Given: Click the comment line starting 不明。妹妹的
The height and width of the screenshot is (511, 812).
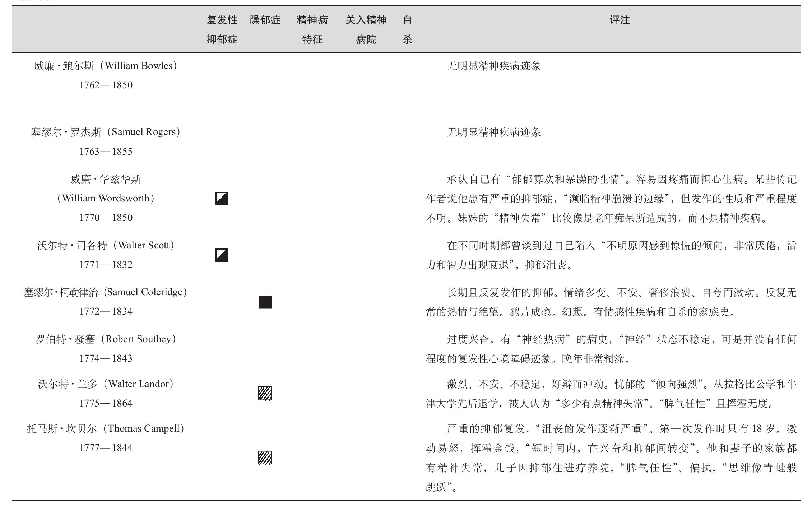Looking at the screenshot, I should pos(596,218).
